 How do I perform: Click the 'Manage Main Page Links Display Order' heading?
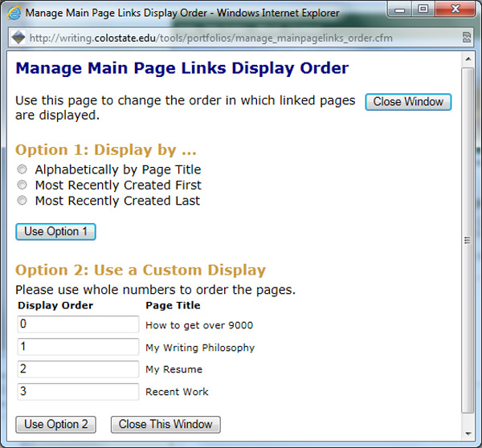182,68
